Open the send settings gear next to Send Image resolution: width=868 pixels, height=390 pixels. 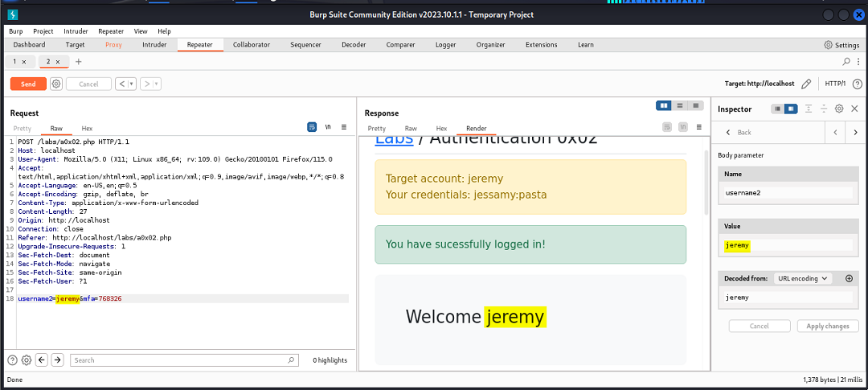point(56,84)
